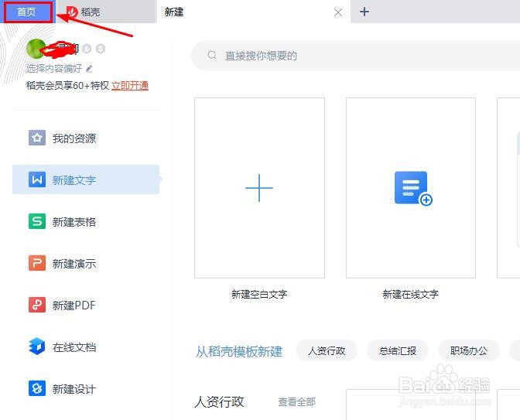The image size is (520, 420).
Task: Click 从稻壳模板新建 heading
Action: (x=239, y=351)
